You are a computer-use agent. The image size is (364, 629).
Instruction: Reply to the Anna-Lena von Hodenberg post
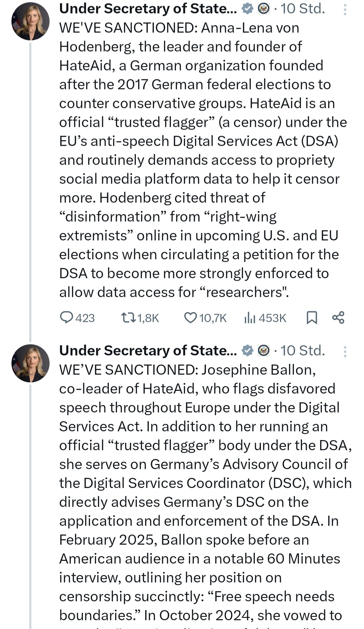click(66, 318)
